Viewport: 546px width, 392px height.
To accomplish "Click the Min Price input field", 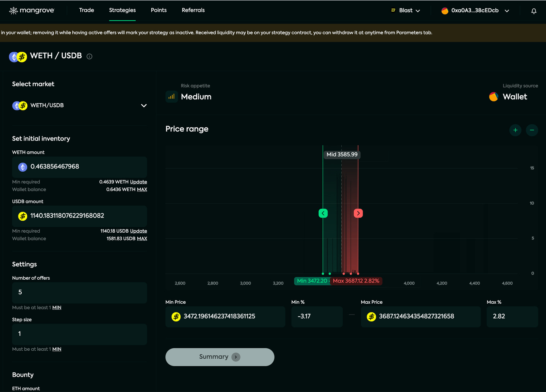I will coord(225,317).
